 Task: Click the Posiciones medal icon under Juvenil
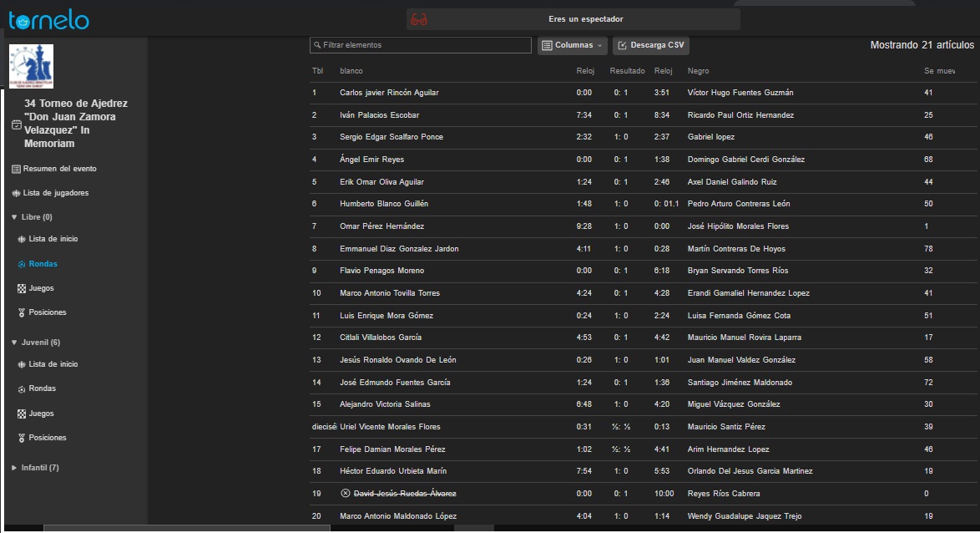(x=22, y=438)
